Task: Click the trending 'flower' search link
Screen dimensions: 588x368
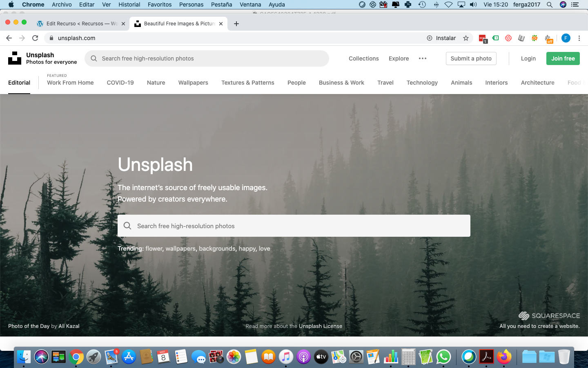Action: (x=154, y=249)
